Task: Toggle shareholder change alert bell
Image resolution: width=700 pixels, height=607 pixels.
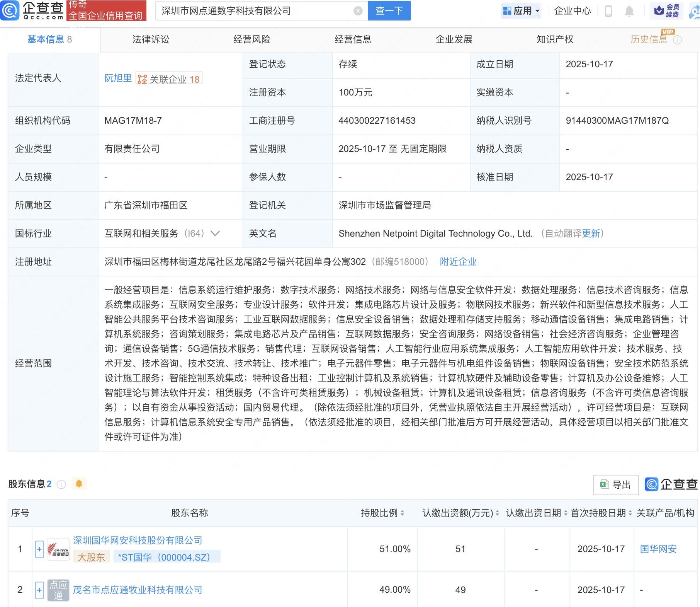Action: tap(79, 484)
